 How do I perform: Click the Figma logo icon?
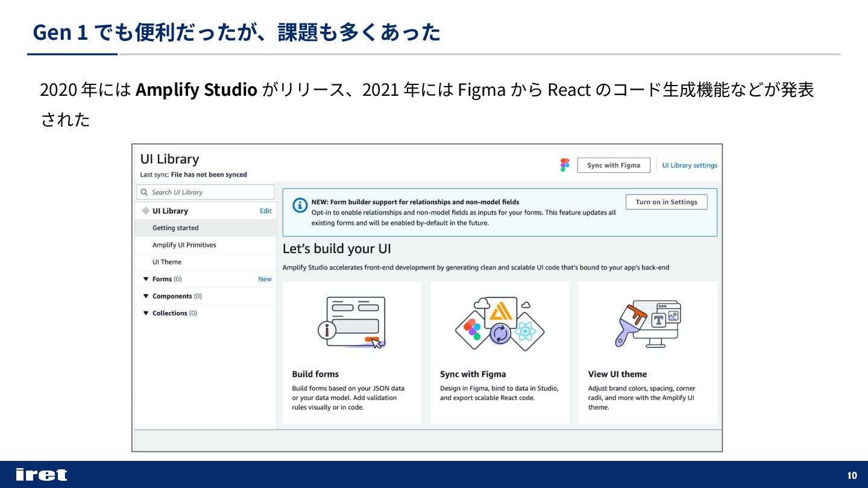565,165
